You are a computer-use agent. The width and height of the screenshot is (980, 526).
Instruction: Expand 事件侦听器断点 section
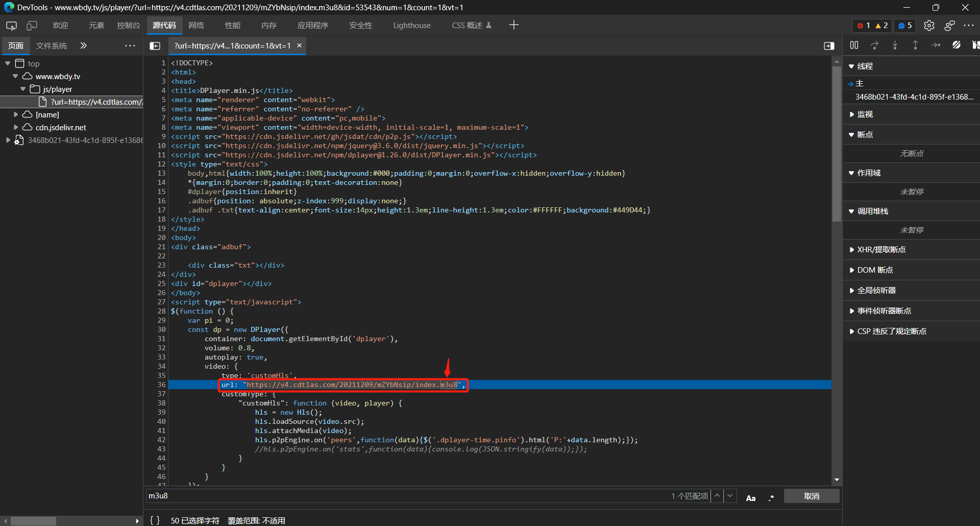(911, 311)
